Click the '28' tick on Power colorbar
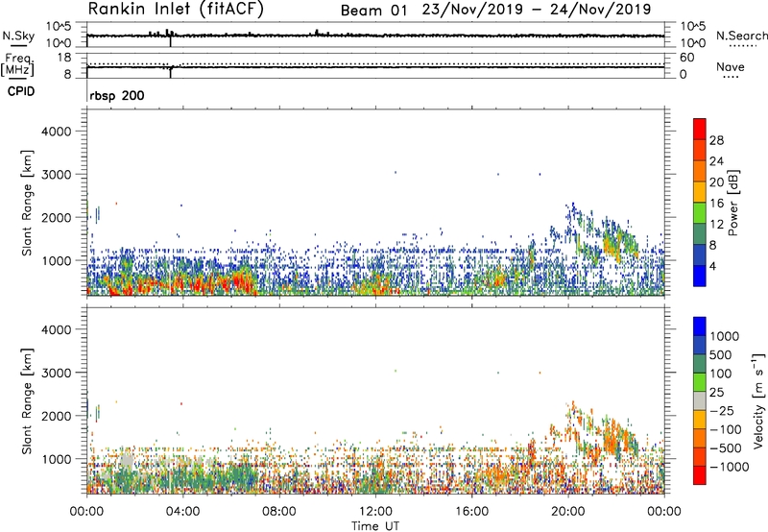Screen dimensions: 768x532 click(716, 140)
